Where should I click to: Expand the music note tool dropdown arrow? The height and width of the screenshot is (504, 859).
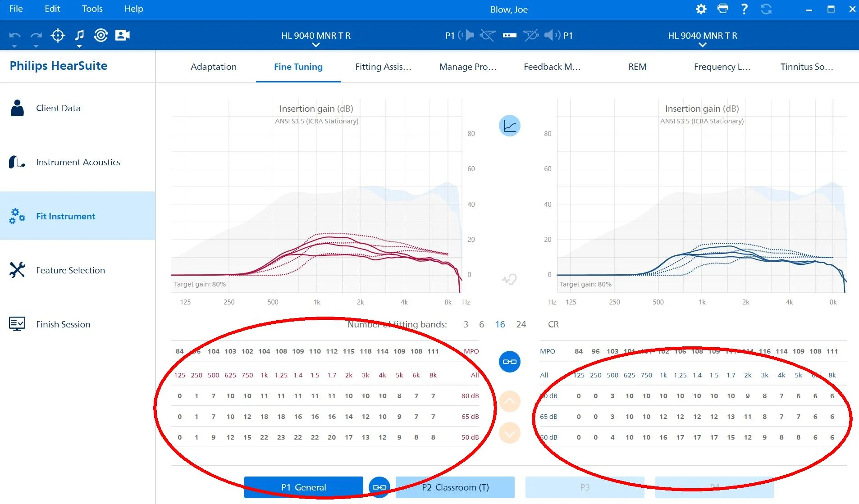point(79,46)
